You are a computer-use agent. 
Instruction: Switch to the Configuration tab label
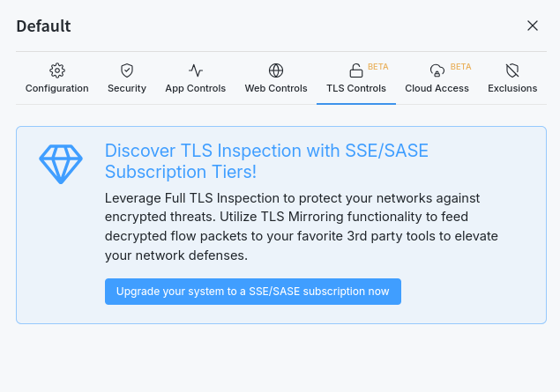click(57, 88)
